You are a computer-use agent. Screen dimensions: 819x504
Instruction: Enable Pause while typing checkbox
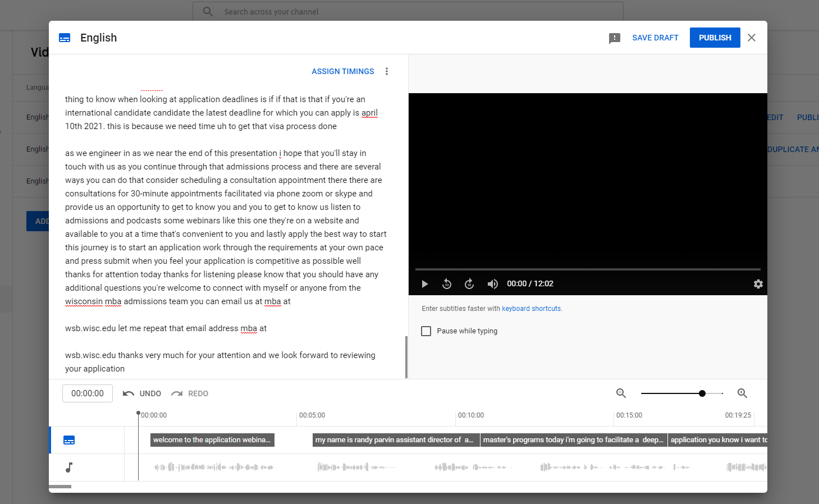pos(426,331)
